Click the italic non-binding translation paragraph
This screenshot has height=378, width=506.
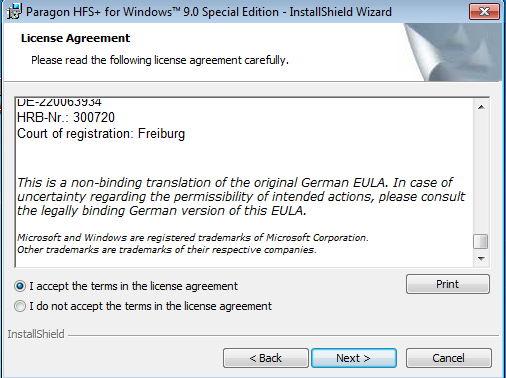tap(241, 197)
